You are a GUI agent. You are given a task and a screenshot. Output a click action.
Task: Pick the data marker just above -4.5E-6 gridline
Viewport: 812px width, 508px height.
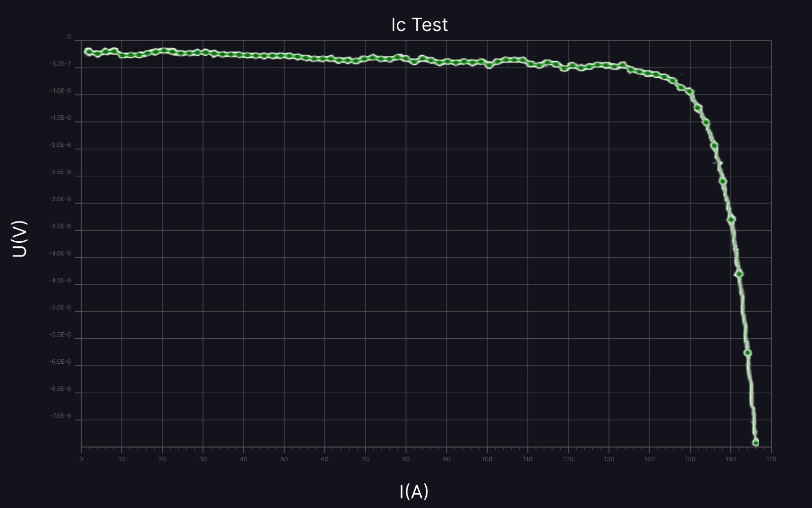click(x=739, y=274)
